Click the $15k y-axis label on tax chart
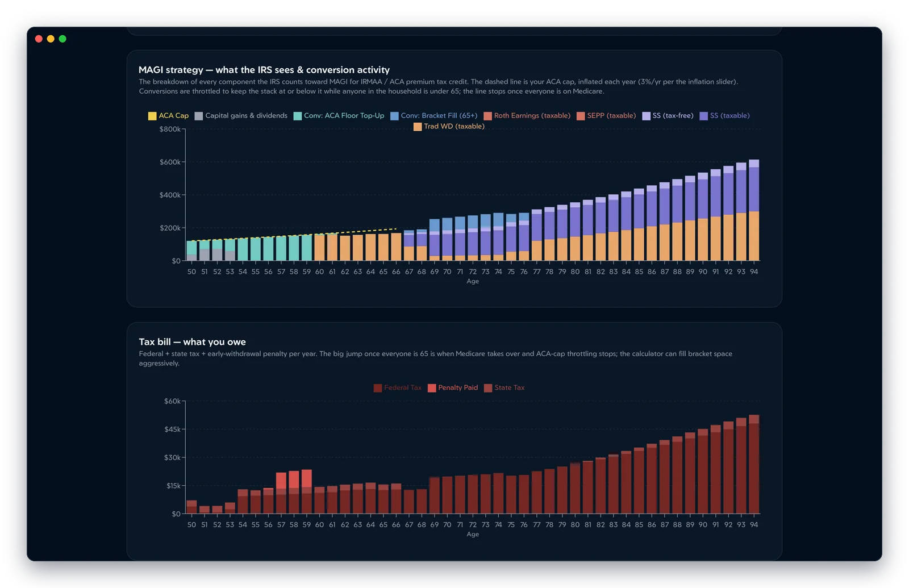Screen dimensions: 909x588 coord(173,486)
